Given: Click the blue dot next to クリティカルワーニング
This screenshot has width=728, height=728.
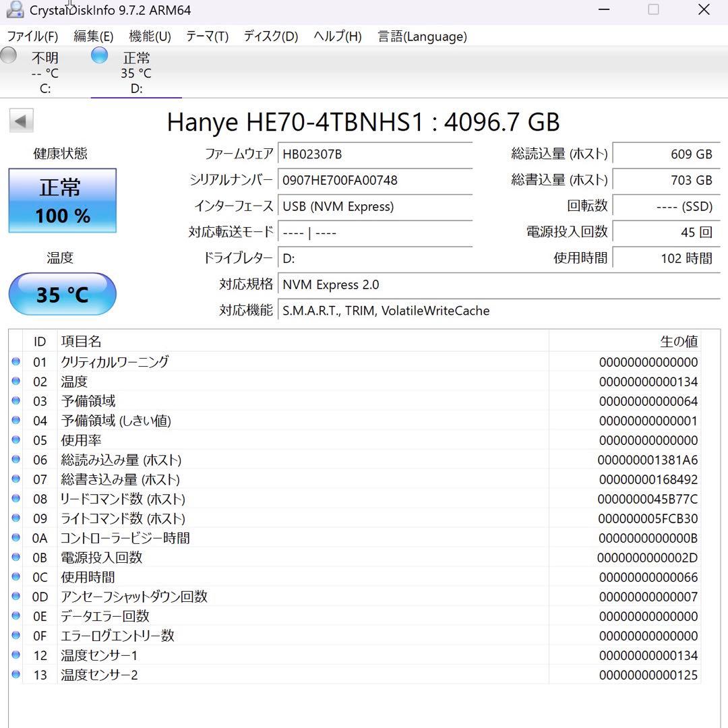Looking at the screenshot, I should pos(16,362).
